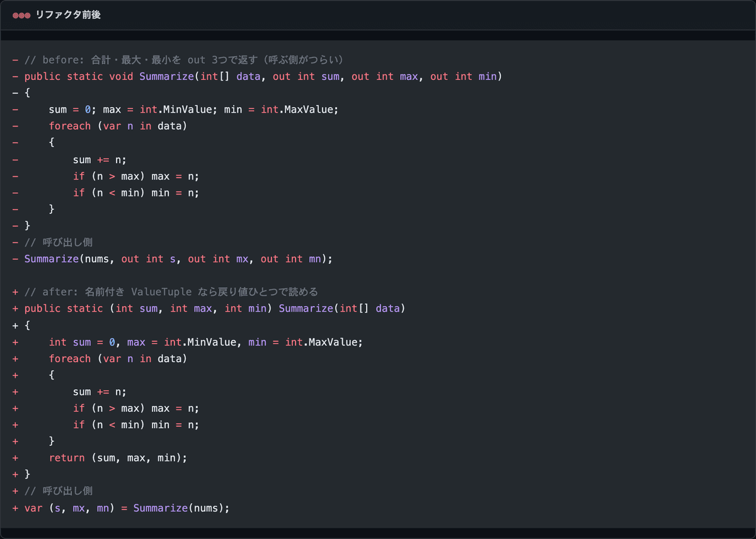The height and width of the screenshot is (539, 756).
Task: Click the removed 'foreach (var n in data)' line
Action: click(118, 126)
